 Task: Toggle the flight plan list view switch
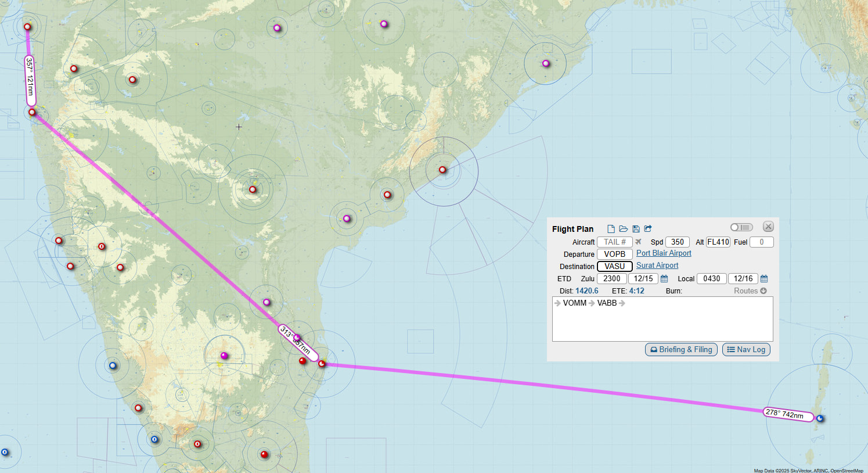click(x=741, y=227)
